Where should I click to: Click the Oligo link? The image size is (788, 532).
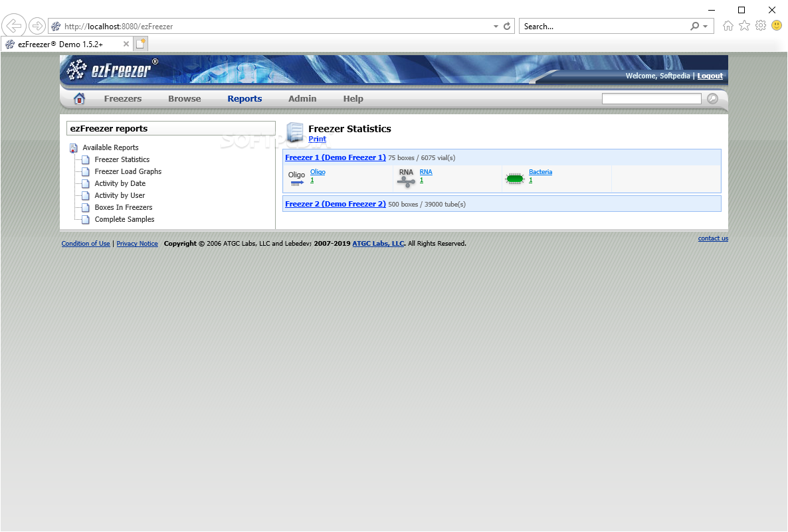point(318,172)
